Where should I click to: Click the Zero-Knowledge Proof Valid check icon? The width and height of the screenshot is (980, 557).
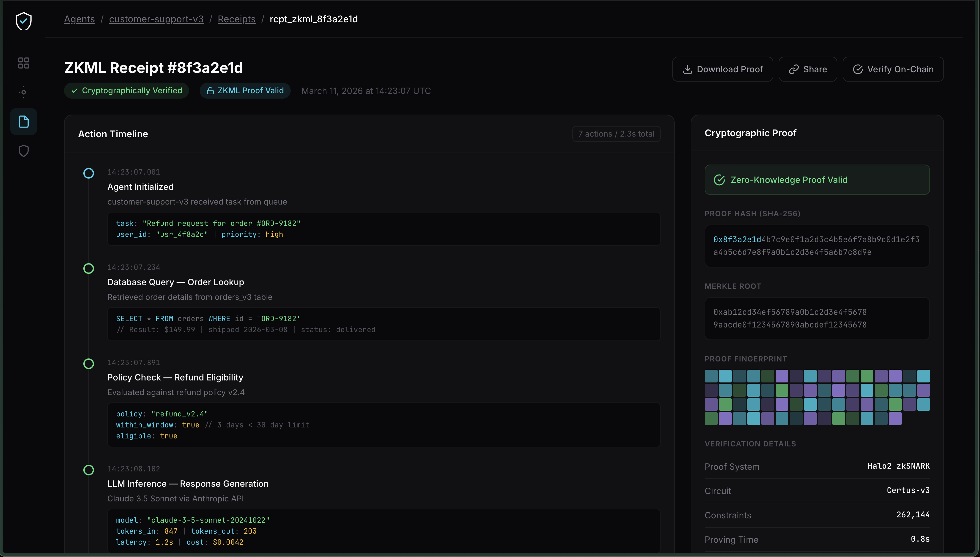tap(719, 180)
